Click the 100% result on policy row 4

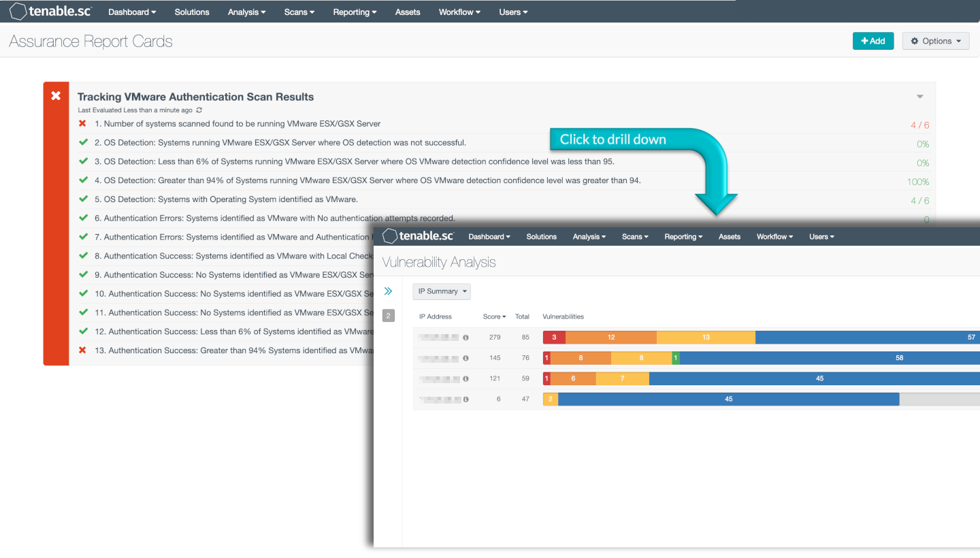tap(918, 182)
